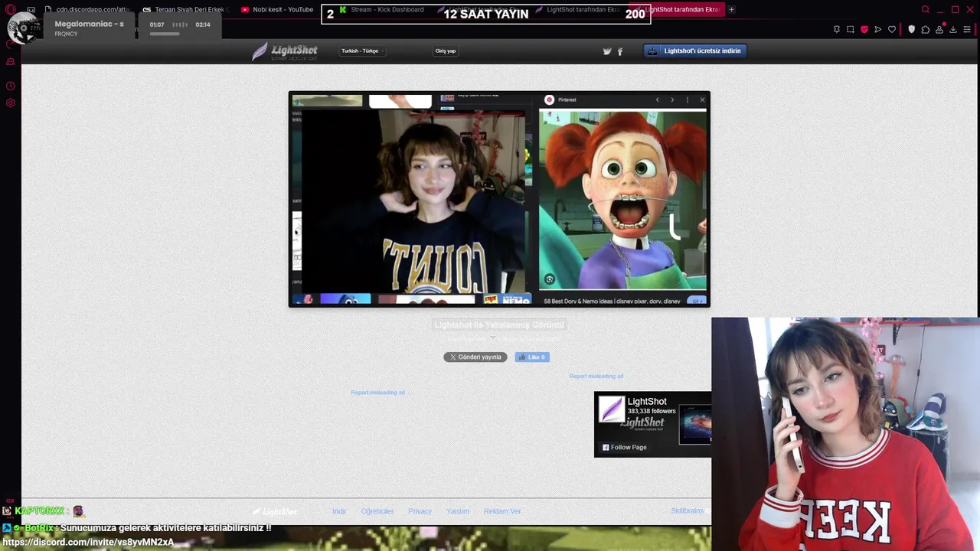Open the Yardım footer link
Image resolution: width=980 pixels, height=551 pixels.
click(x=458, y=511)
